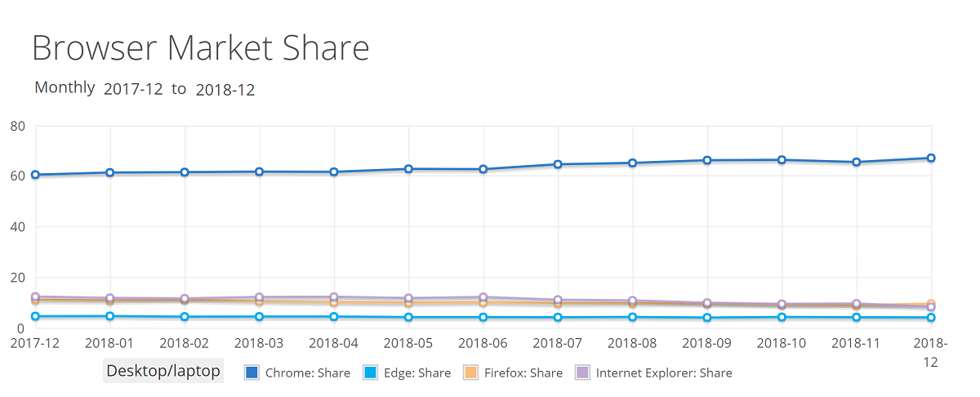Viewport: 980px width, 397px height.
Task: Open the 2017-12 start date selector
Action: click(133, 89)
